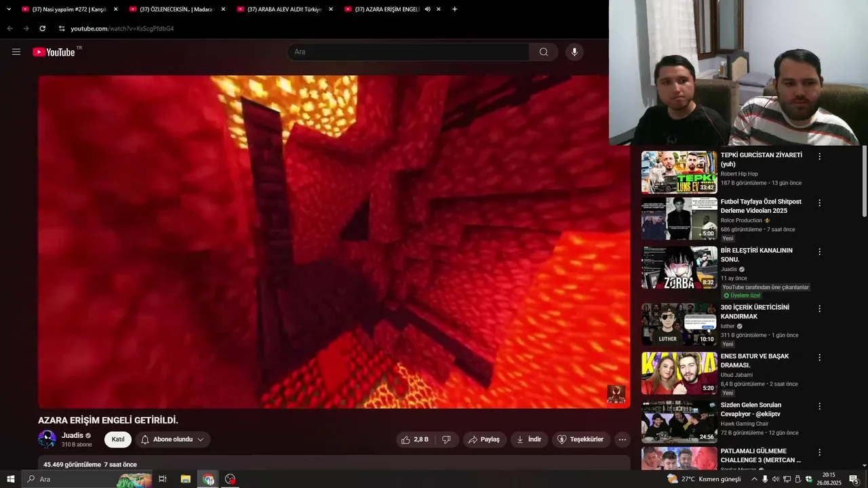Click the Teşekkürler button
This screenshot has height=488, width=868.
[580, 439]
